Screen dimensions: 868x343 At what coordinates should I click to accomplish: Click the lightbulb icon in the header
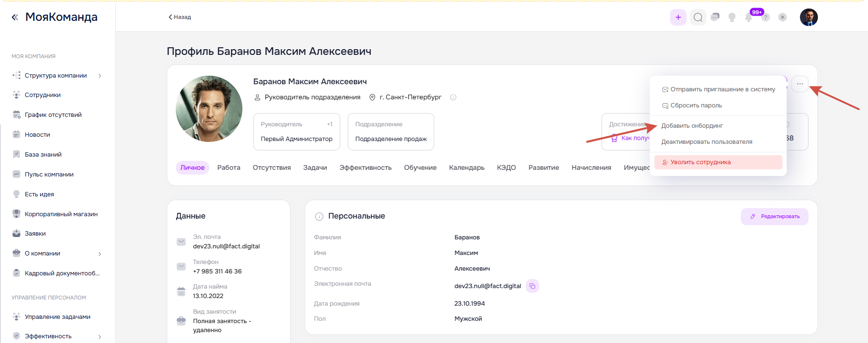732,18
